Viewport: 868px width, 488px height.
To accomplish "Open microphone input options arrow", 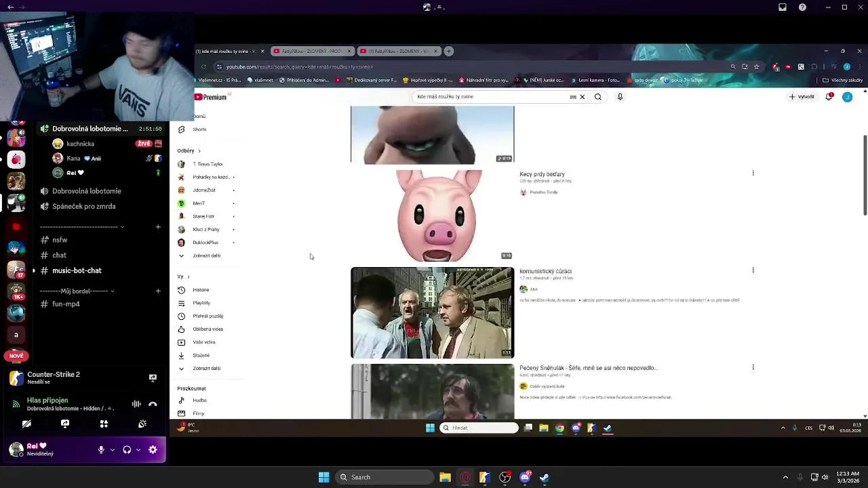I will tap(113, 449).
